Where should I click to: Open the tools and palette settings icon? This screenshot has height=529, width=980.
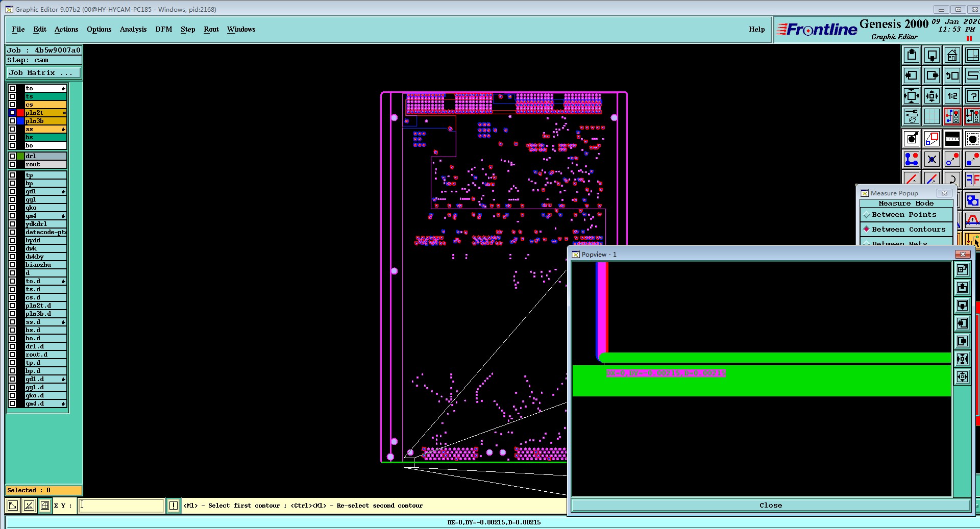coord(912,116)
